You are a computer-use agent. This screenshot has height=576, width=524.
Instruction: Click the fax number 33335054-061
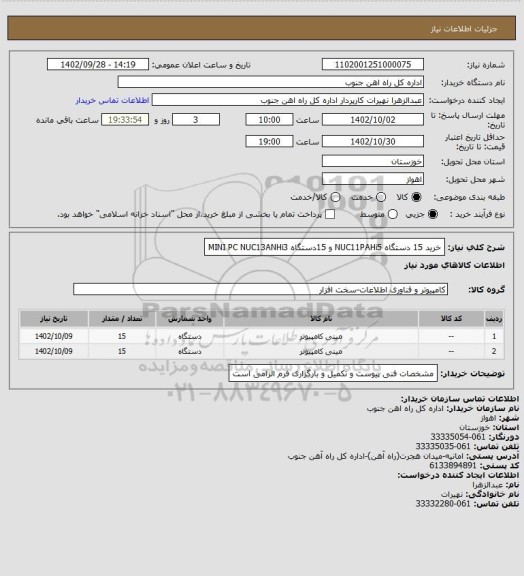point(458,437)
